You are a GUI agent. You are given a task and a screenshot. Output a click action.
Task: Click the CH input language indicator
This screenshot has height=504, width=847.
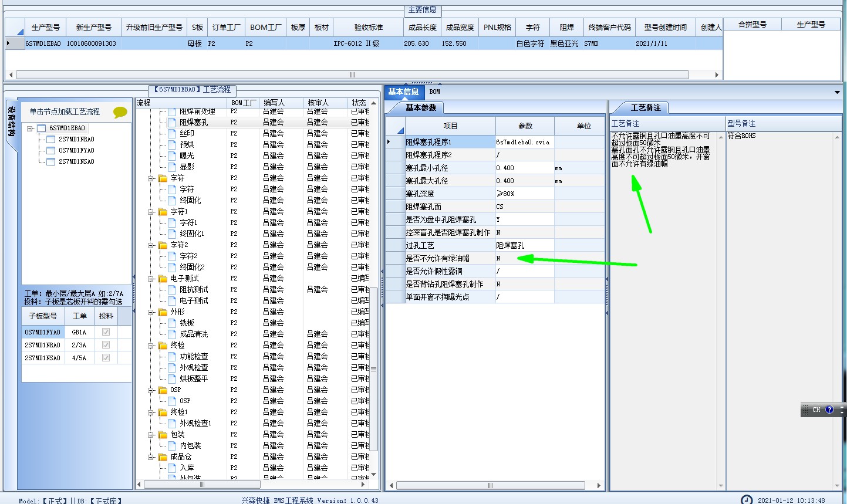pyautogui.click(x=816, y=410)
